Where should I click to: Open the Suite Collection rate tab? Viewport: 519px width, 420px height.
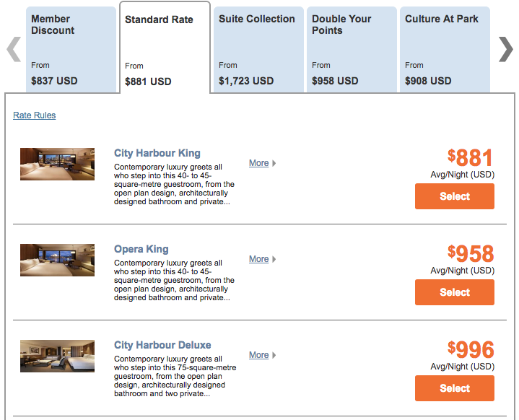258,50
